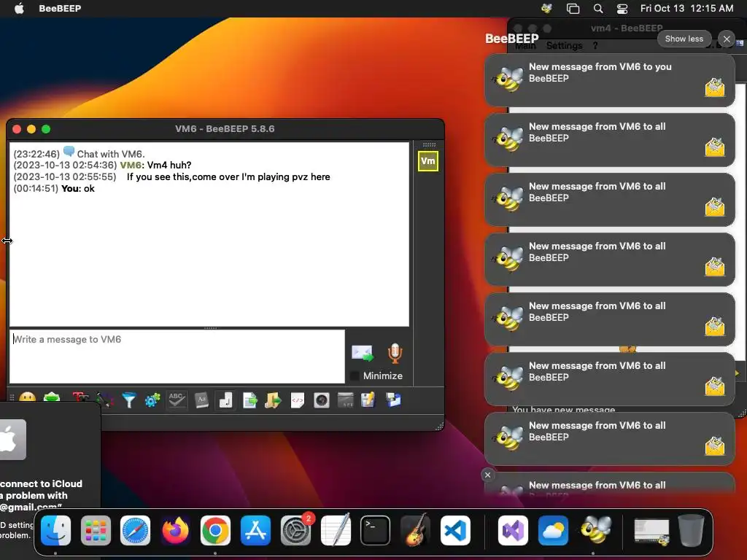Send the message with envelope arrow button
747x560 pixels.
coord(362,354)
